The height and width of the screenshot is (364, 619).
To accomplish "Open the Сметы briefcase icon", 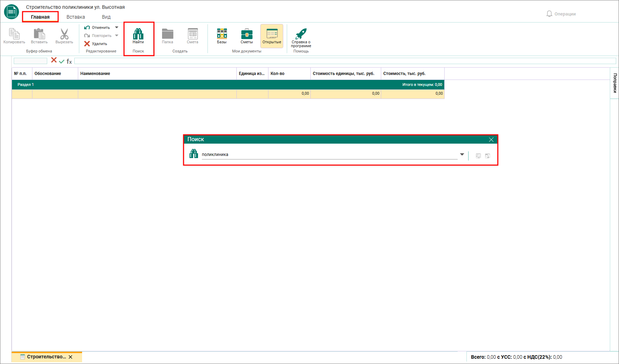I will 247,34.
